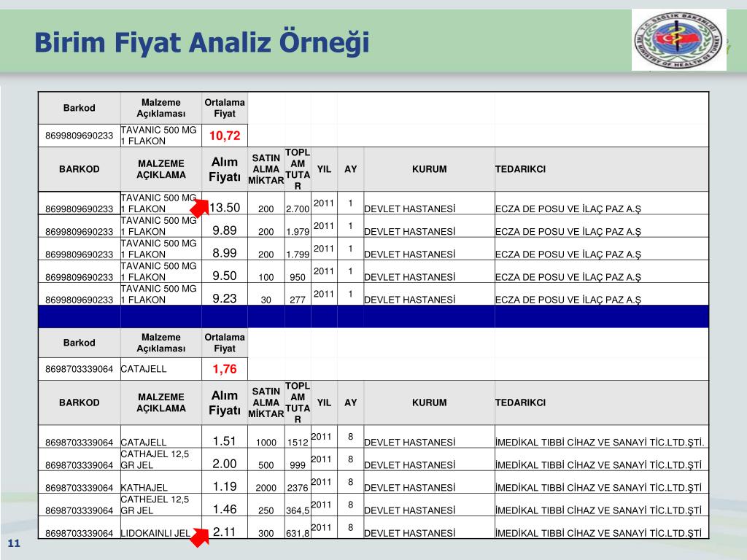
Task: Click the average price 1,76
Action: click(x=225, y=369)
